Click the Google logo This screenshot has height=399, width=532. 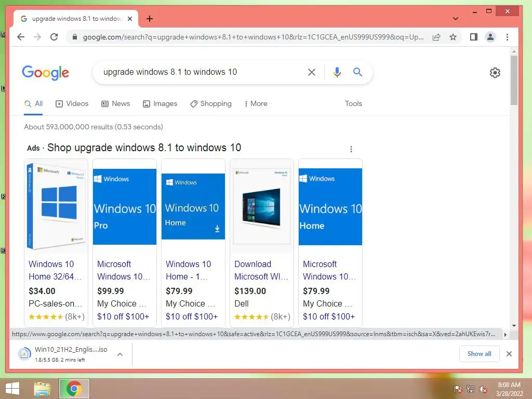46,73
